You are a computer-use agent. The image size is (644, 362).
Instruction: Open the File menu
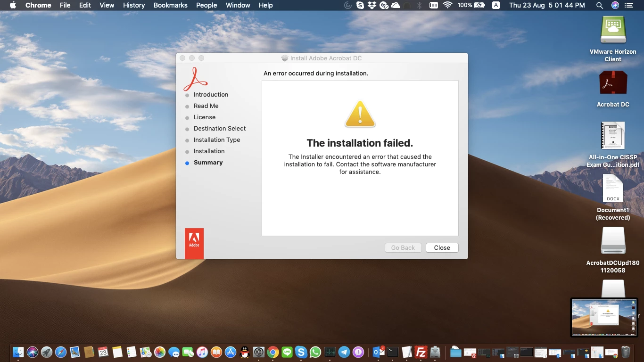(65, 5)
